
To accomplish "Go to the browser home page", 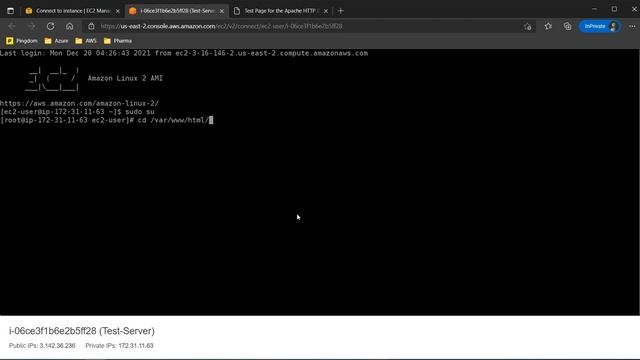I will [x=69, y=26].
